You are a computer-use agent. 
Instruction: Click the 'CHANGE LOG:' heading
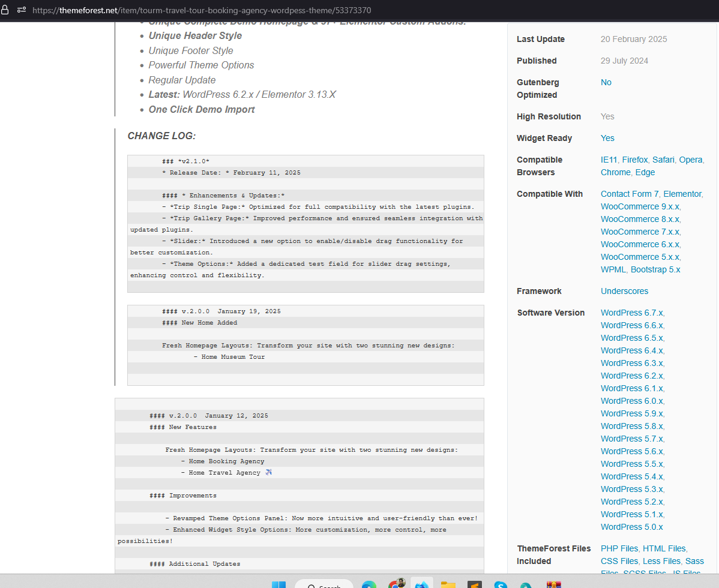(x=161, y=136)
